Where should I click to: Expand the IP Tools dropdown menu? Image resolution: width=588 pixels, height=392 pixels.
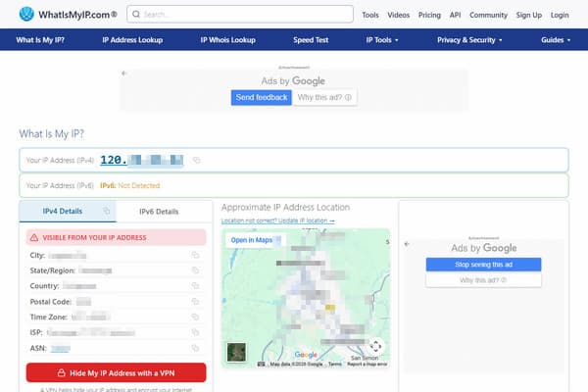coord(382,40)
